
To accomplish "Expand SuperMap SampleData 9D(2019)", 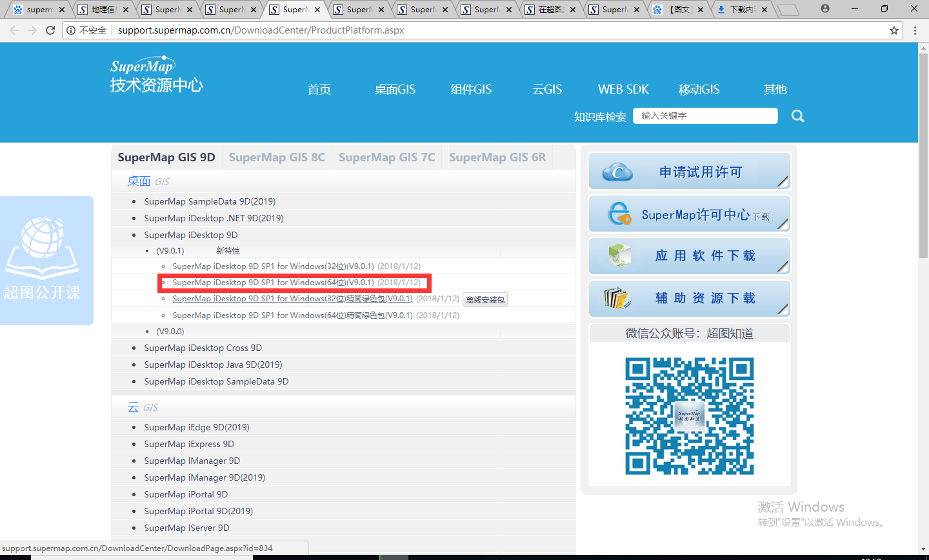I will (x=210, y=201).
